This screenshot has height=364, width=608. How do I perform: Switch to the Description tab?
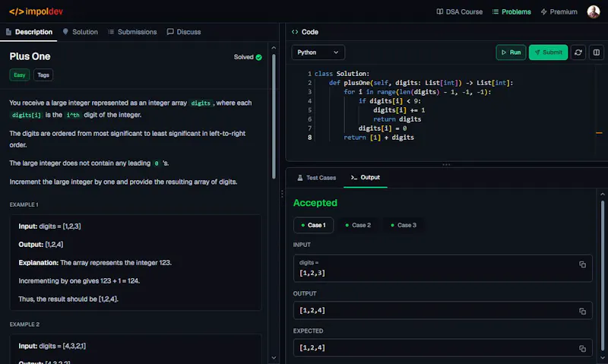tap(29, 32)
